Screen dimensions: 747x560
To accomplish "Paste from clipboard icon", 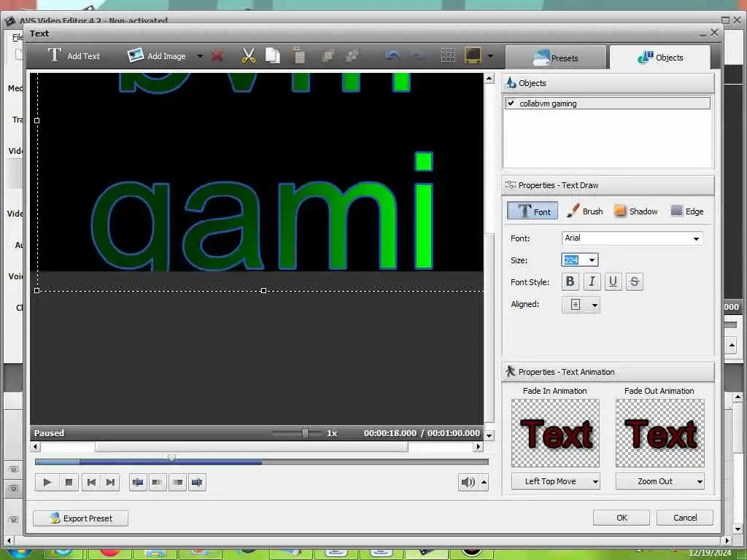I will [298, 55].
